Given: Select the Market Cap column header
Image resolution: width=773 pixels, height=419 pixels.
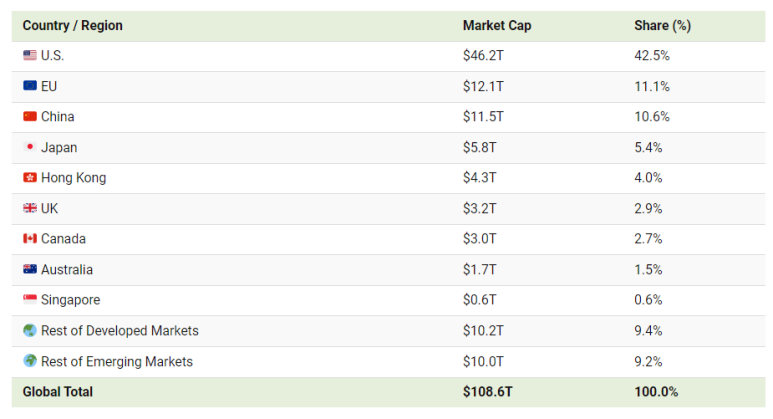Looking at the screenshot, I should tap(497, 26).
